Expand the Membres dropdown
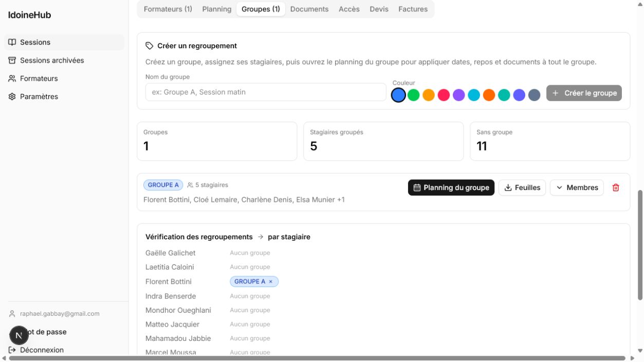This screenshot has width=644, height=362. pos(577,187)
